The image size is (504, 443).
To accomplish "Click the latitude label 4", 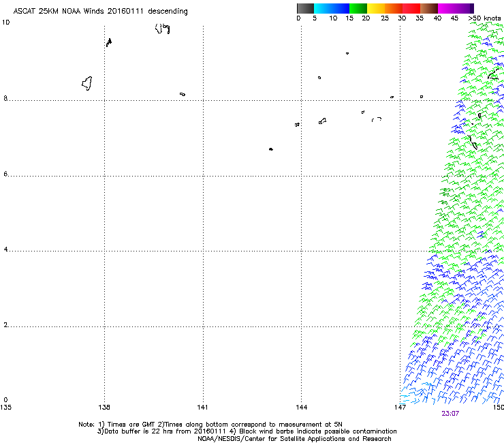I will [5, 249].
